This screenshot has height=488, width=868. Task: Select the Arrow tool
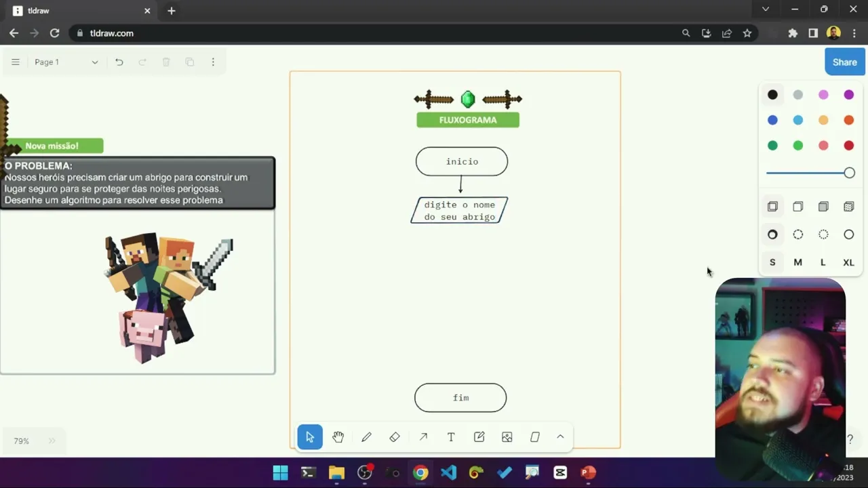click(423, 437)
